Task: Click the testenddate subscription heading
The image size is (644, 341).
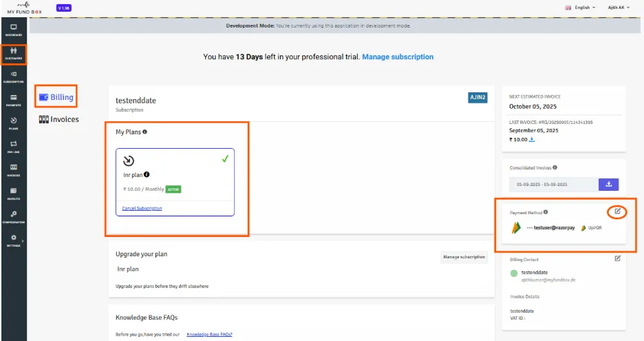Action: (x=136, y=101)
